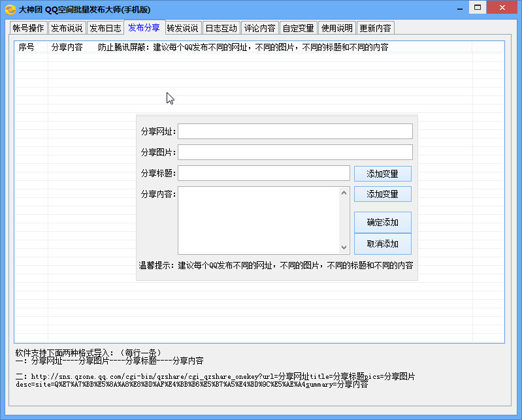Click the 分享内容 scrollbar down arrow

[x=344, y=248]
